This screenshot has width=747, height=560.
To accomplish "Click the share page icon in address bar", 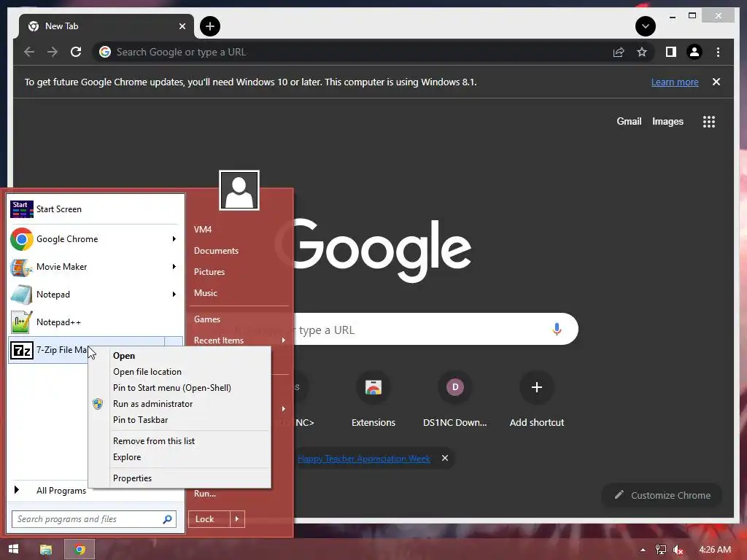I will (619, 52).
